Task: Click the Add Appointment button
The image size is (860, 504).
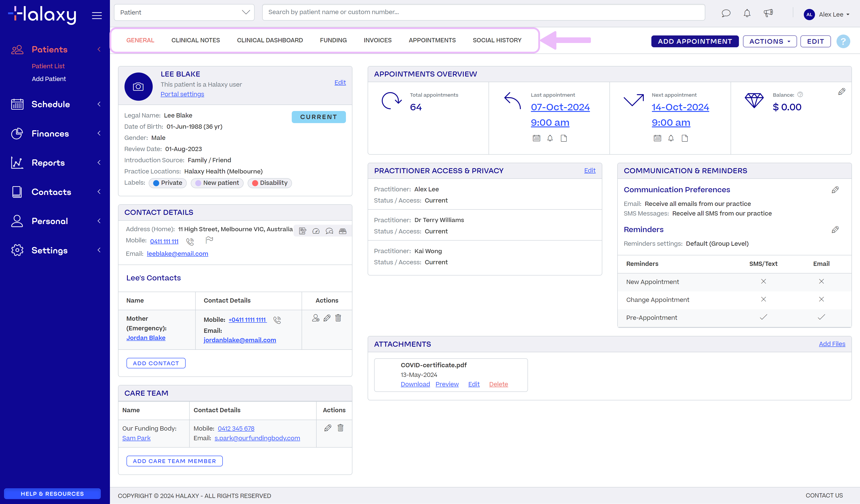Action: (695, 41)
